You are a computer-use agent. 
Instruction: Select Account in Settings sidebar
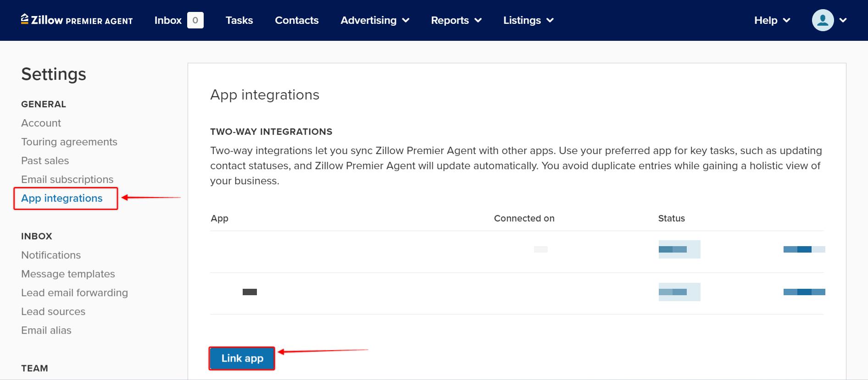click(41, 123)
